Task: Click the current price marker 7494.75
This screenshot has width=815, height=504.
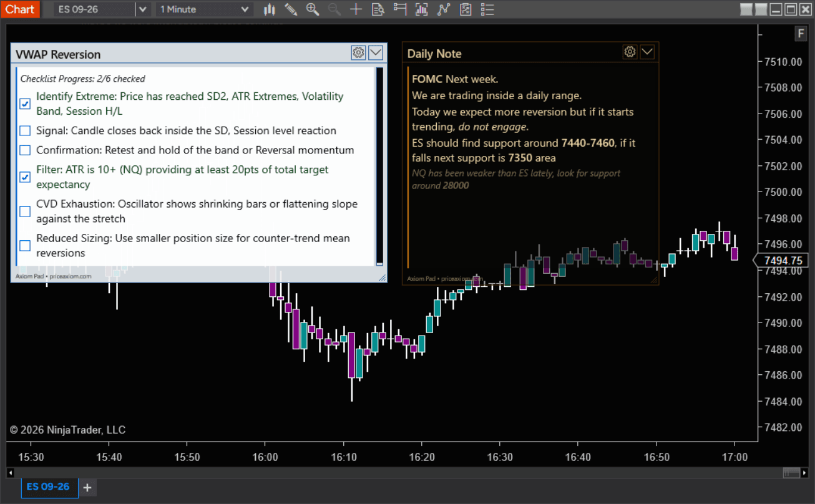Action: [783, 261]
